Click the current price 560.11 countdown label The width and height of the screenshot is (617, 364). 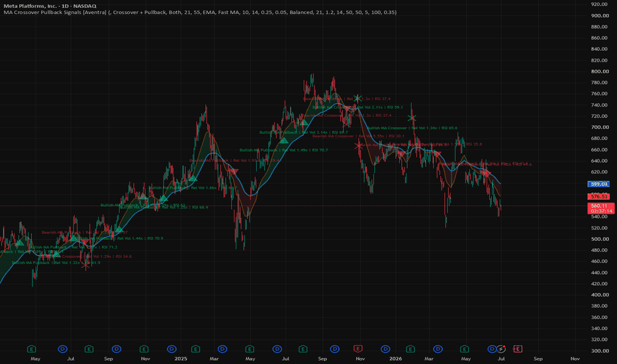pos(601,208)
